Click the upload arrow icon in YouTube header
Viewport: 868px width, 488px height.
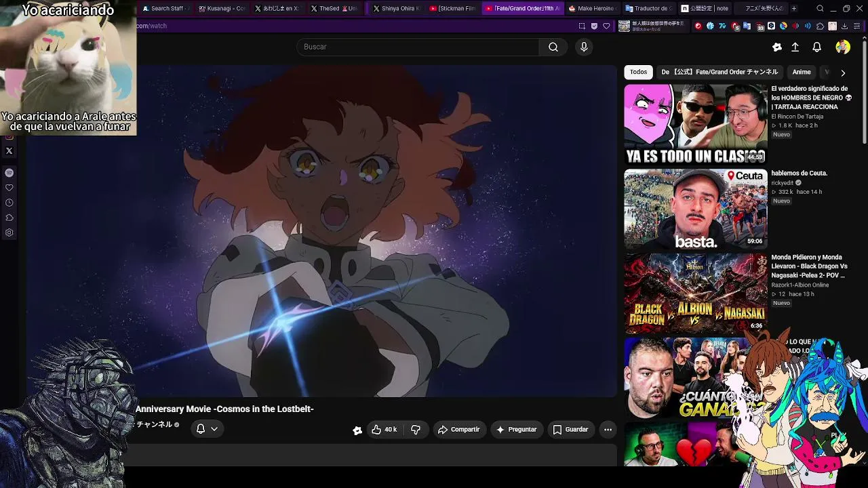click(795, 47)
